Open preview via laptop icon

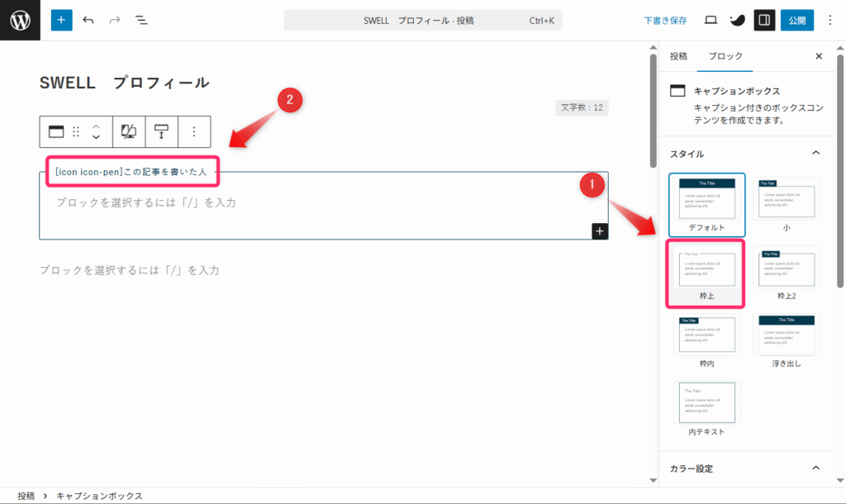coord(711,20)
